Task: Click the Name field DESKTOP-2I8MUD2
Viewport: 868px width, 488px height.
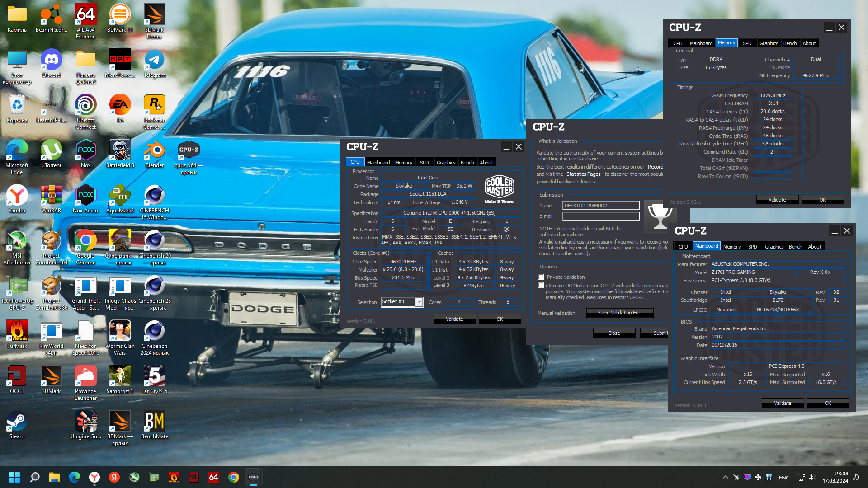Action: (600, 206)
